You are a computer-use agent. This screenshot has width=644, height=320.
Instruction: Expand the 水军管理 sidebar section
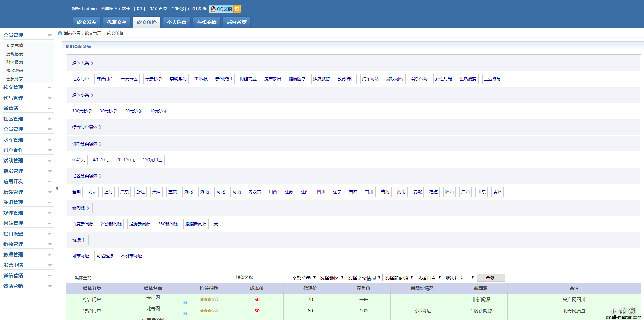pos(28,140)
